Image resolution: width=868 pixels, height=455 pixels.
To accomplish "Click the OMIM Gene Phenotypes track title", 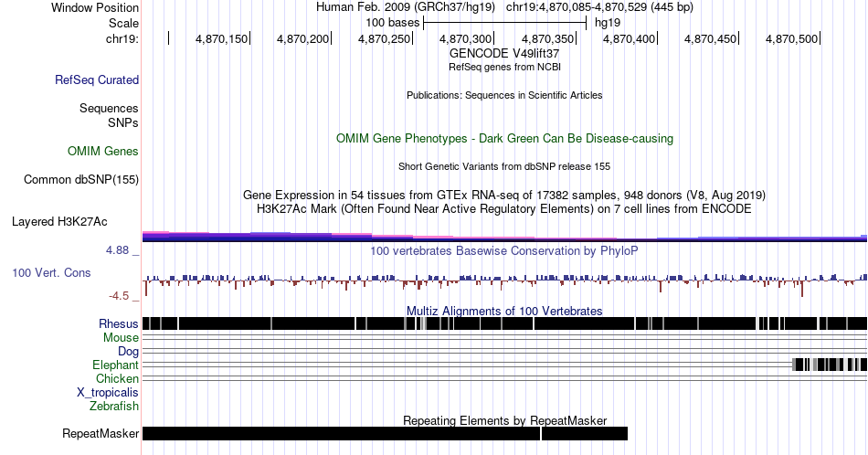I will point(504,138).
